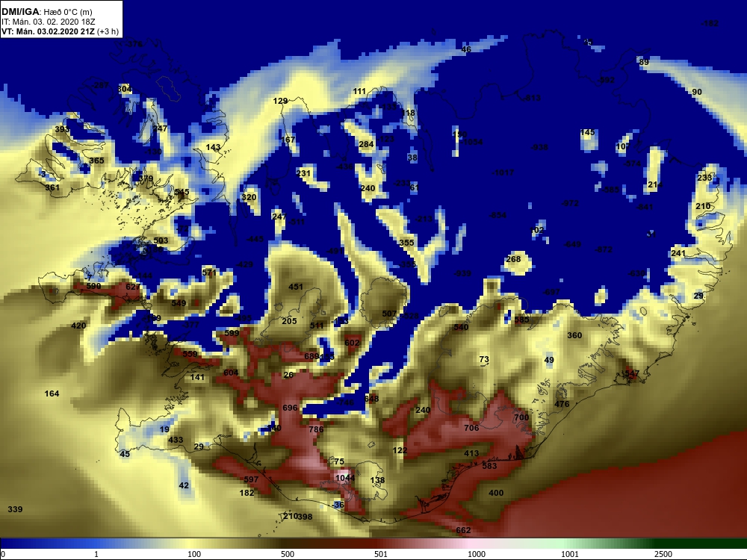Click the map value 233
This screenshot has height=560, width=747.
tap(704, 178)
